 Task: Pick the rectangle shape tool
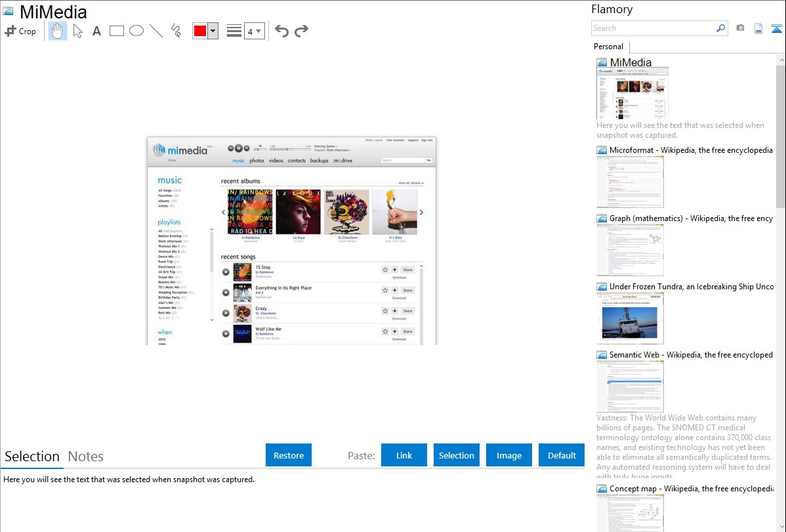(x=116, y=31)
